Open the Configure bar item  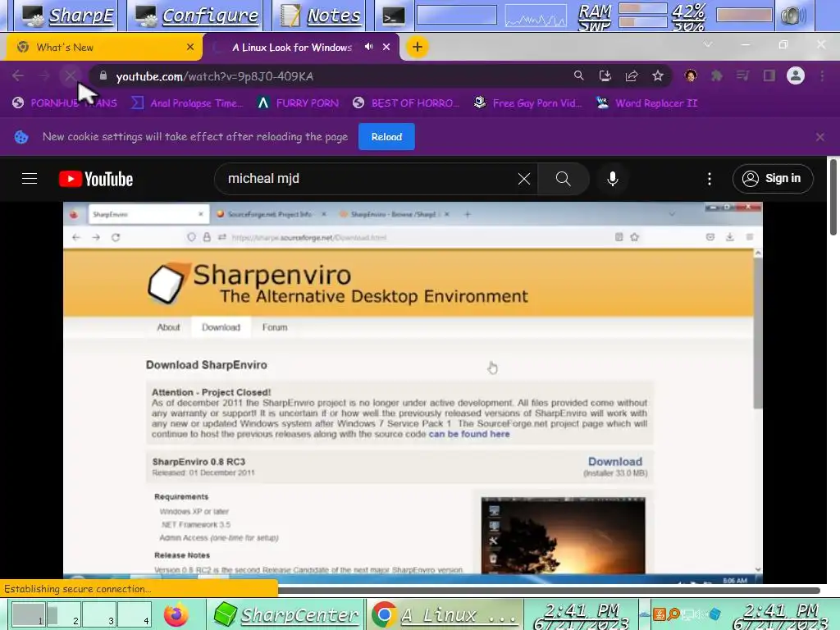196,16
